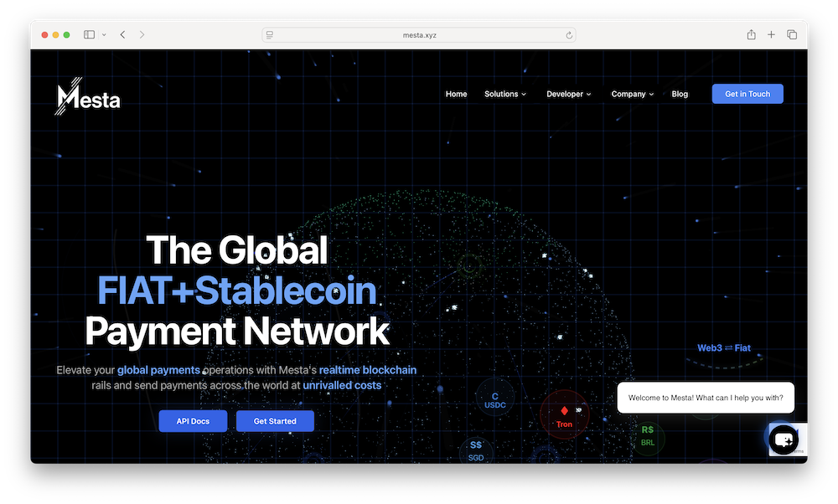Expand the Solutions dropdown menu
This screenshot has width=838, height=504.
click(x=505, y=94)
